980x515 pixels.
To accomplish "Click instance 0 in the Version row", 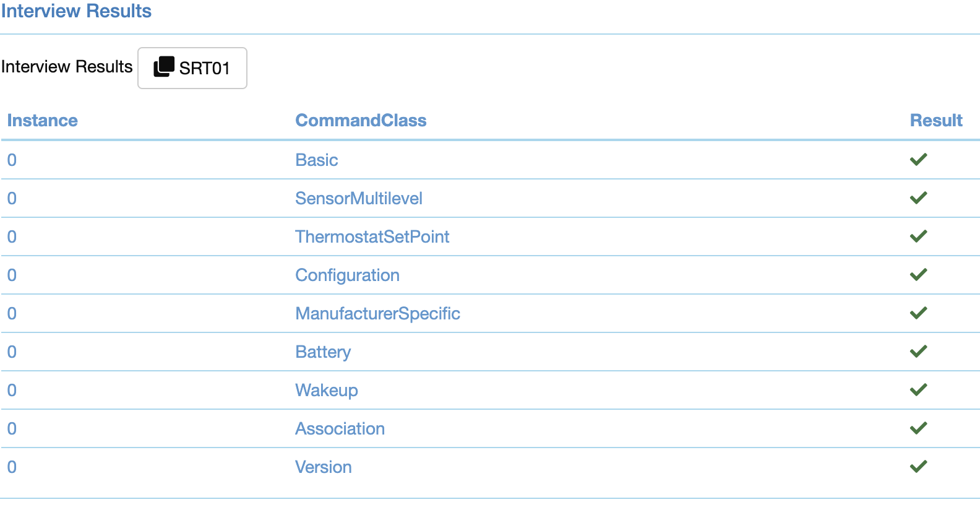I will click(x=11, y=467).
